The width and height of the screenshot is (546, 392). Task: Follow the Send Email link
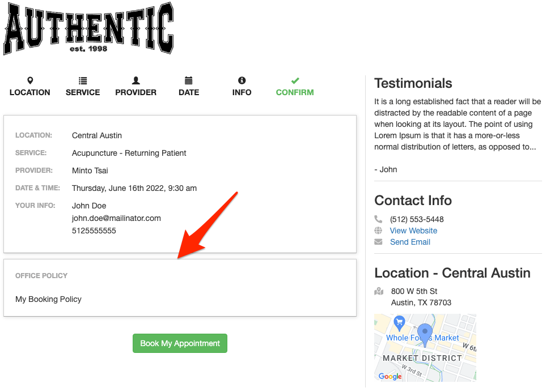coord(410,242)
